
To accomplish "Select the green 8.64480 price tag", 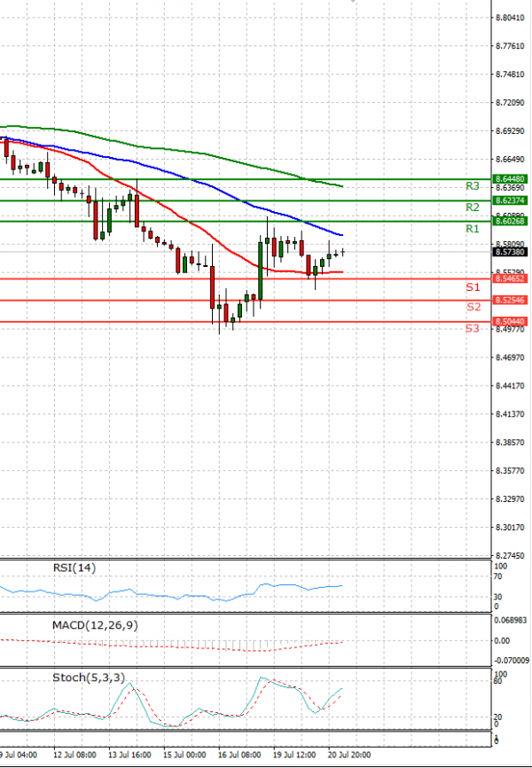I will [510, 179].
